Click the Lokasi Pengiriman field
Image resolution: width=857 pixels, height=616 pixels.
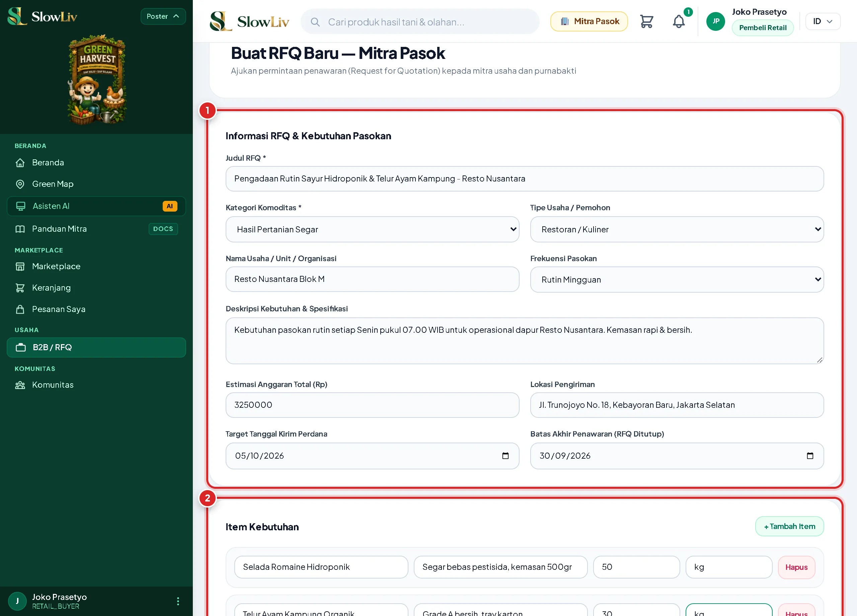coord(677,405)
